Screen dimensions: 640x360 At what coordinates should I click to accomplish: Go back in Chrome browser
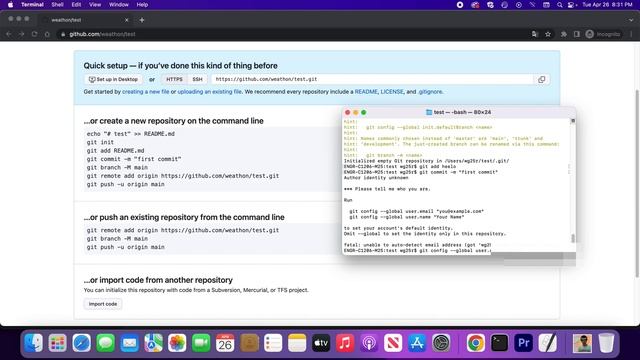coord(9,34)
